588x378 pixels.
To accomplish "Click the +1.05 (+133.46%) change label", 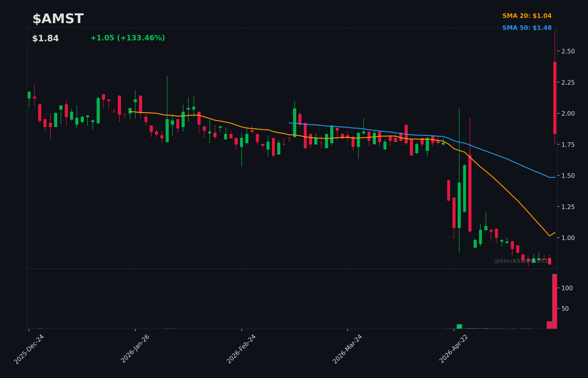I will (x=127, y=38).
